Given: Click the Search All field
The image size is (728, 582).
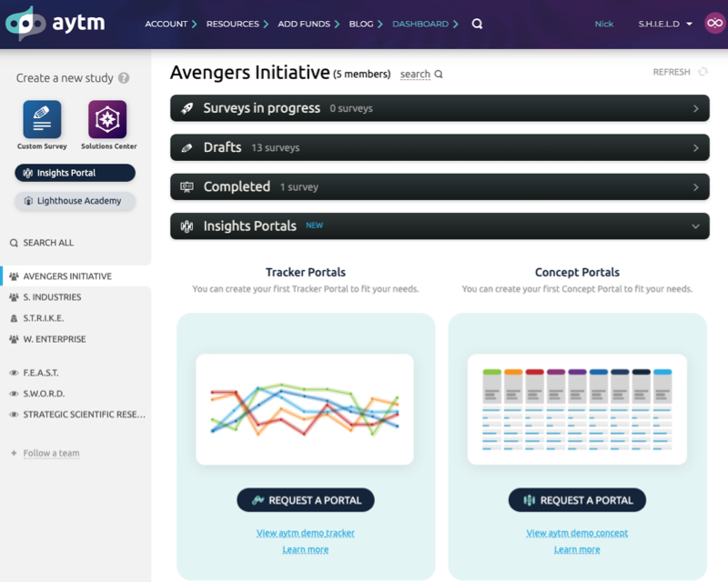Looking at the screenshot, I should (49, 243).
